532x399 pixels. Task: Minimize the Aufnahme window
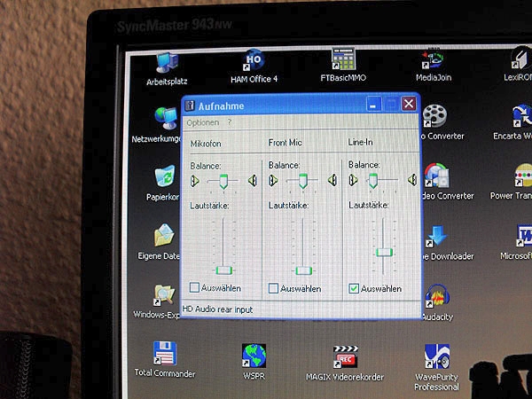click(373, 104)
